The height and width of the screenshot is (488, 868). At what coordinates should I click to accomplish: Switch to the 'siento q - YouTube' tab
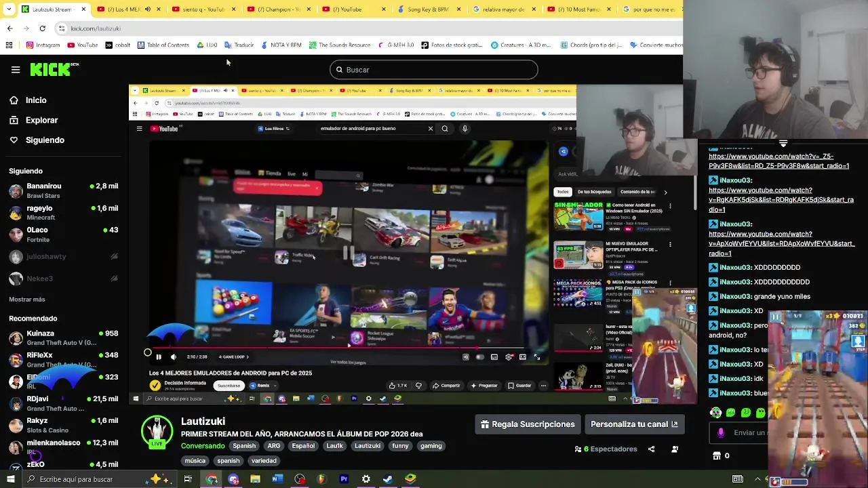[x=201, y=9]
